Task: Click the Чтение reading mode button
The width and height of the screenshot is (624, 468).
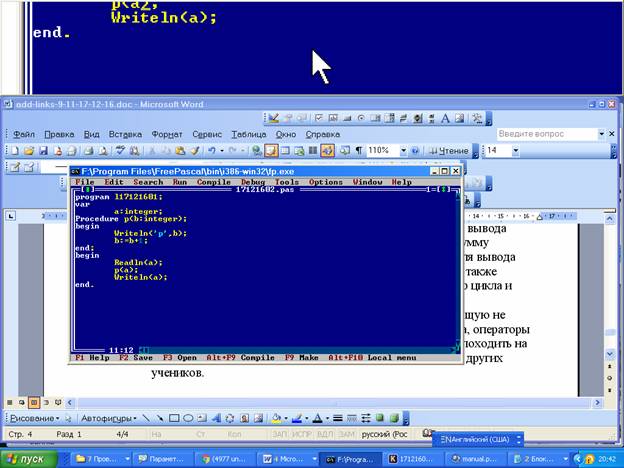Action: [449, 151]
